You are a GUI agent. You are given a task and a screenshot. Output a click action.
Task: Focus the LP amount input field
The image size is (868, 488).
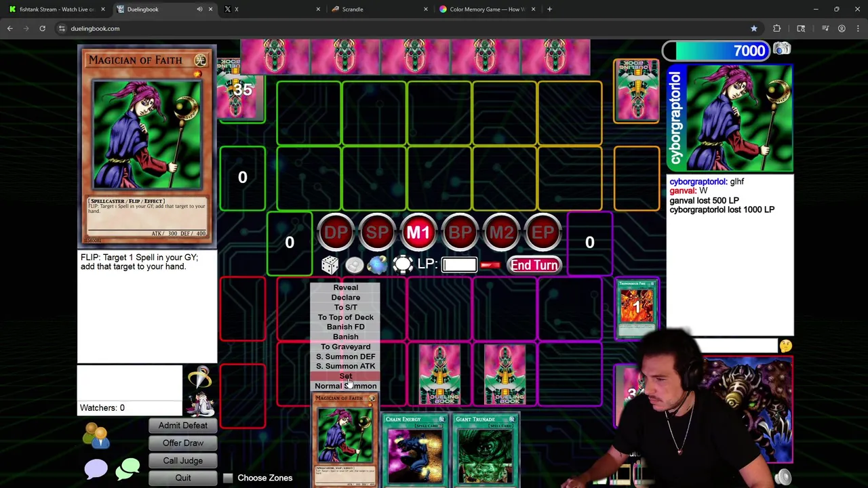[459, 265]
